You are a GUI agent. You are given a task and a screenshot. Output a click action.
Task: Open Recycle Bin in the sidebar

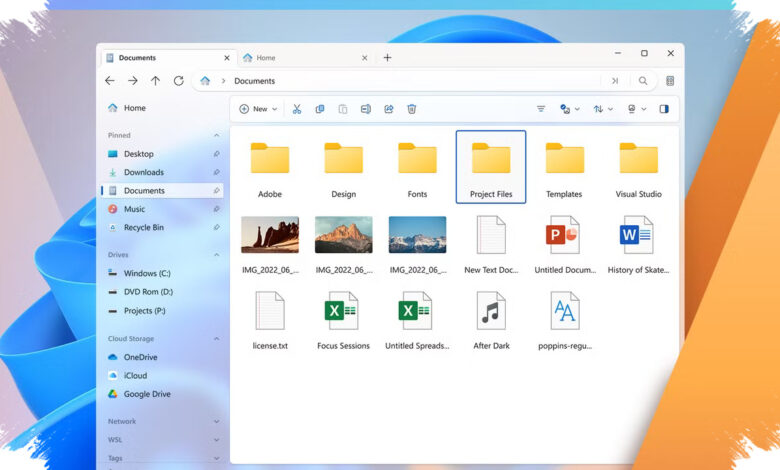click(x=162, y=227)
